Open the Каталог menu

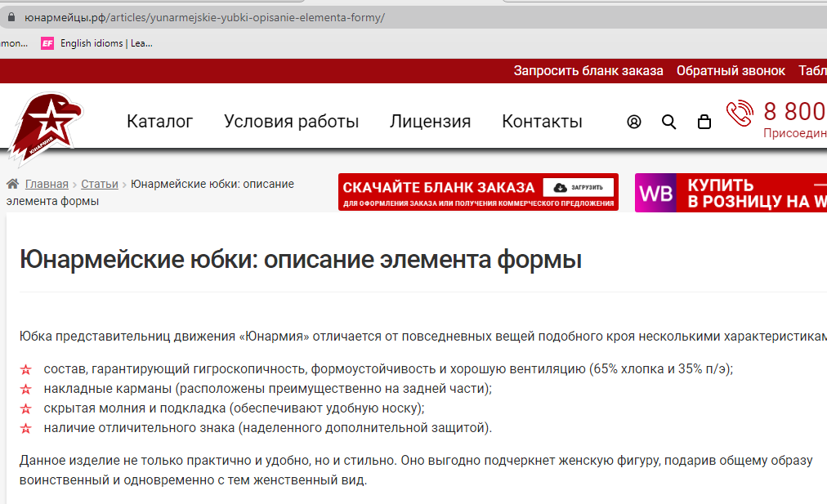pos(159,120)
